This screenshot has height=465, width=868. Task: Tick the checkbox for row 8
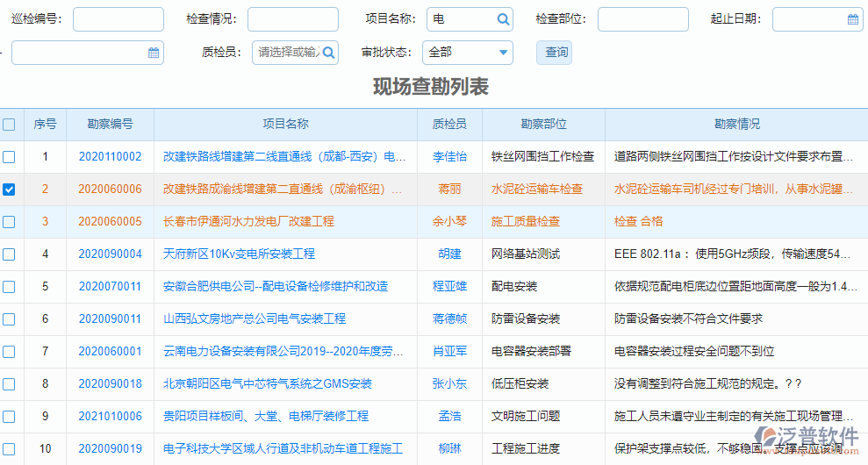[x=9, y=384]
